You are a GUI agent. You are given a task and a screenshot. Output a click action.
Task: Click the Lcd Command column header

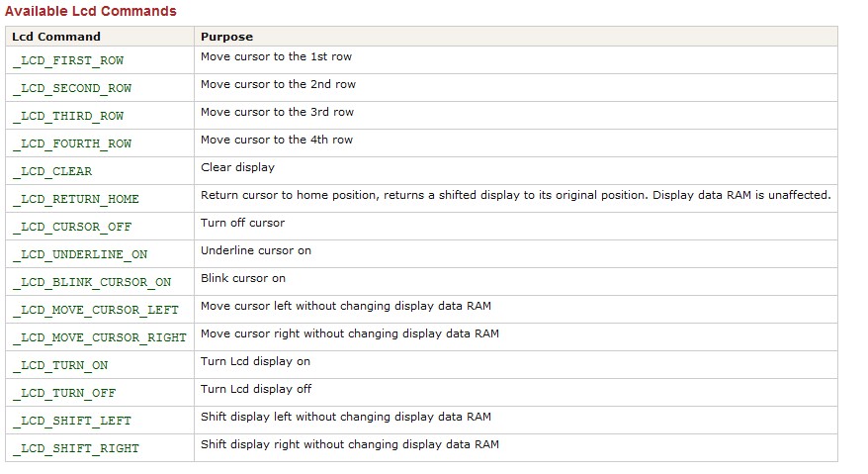point(56,37)
